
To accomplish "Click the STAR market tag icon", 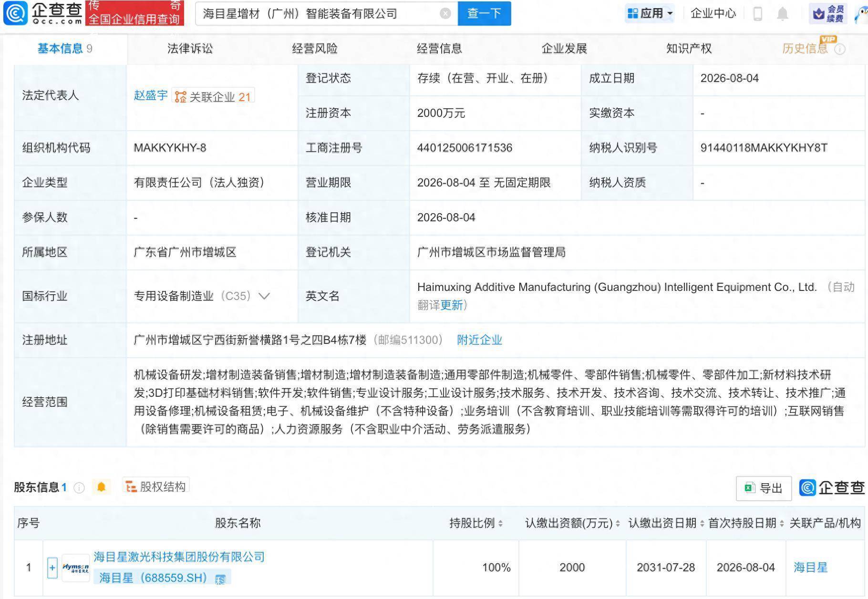I will (x=220, y=579).
